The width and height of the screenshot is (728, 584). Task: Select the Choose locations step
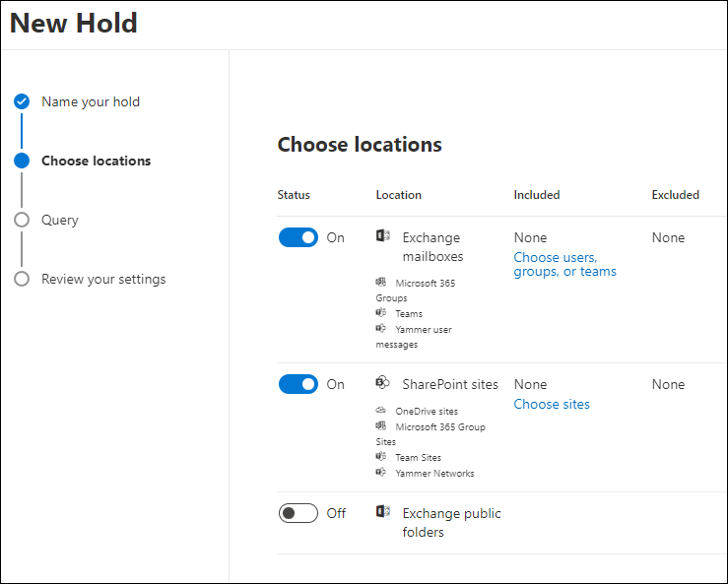pos(97,161)
